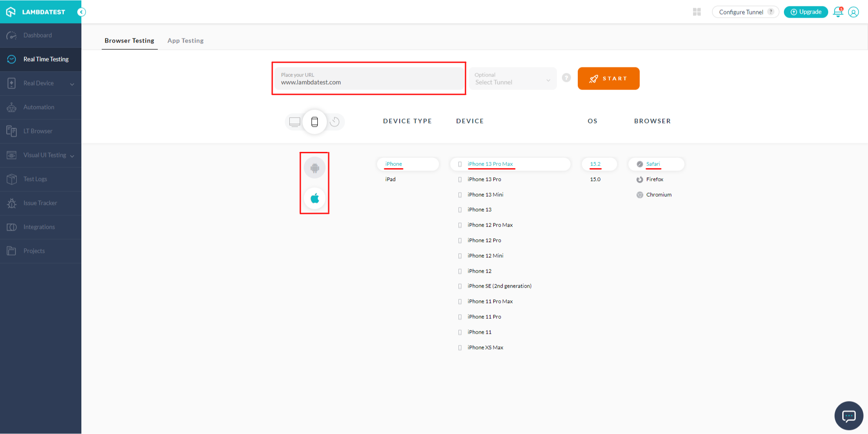Screen dimensions: 868x434
Task: Open the Select Tunnel dropdown
Action: click(x=512, y=79)
